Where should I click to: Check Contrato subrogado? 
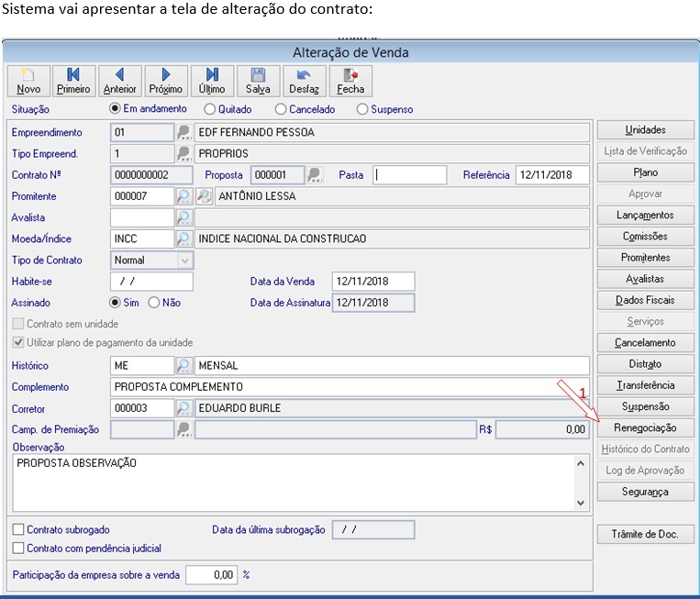18,529
